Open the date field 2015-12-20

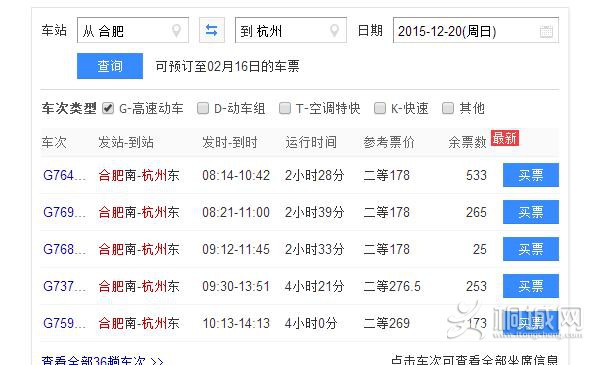pyautogui.click(x=476, y=30)
